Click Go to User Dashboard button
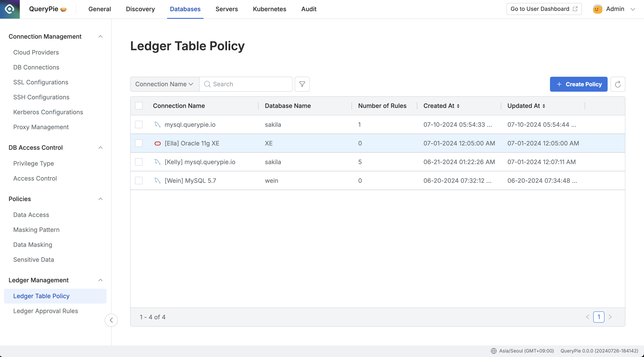Viewport: 644px width, 357px height. point(544,9)
